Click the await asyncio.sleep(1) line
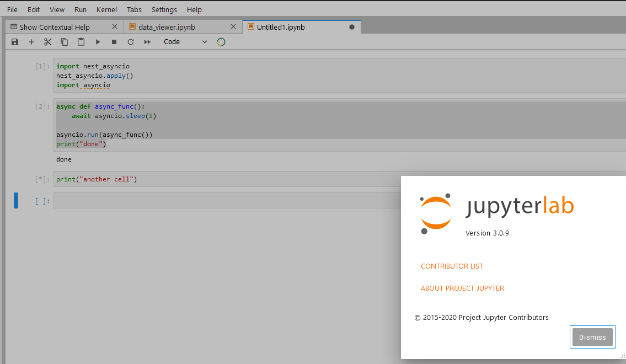 tap(114, 116)
